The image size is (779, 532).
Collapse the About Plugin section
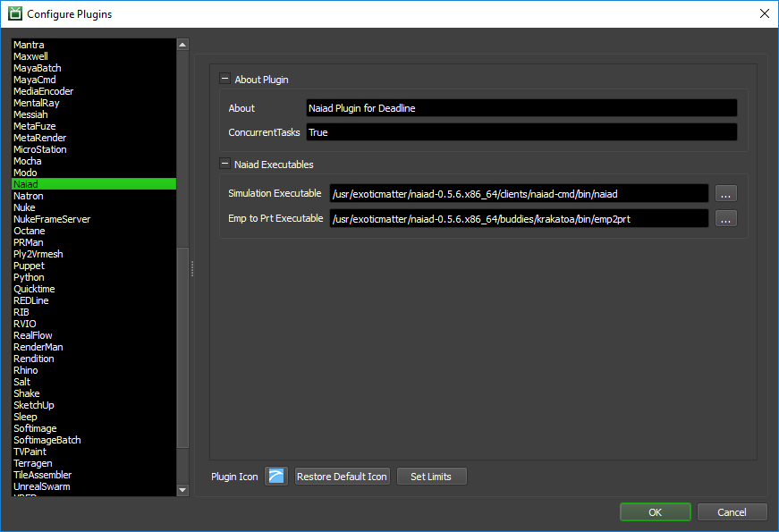(x=224, y=79)
